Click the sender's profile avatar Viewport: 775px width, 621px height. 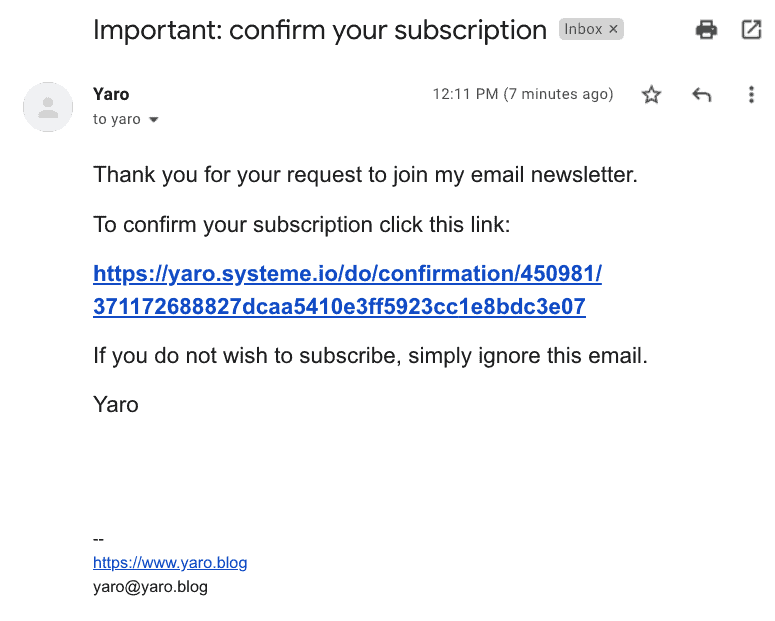[x=48, y=107]
